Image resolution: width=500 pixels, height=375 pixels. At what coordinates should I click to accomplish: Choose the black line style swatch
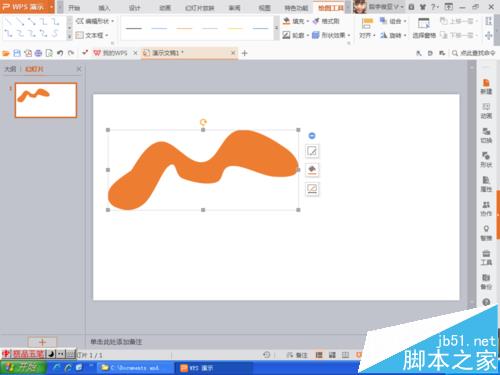(134, 29)
